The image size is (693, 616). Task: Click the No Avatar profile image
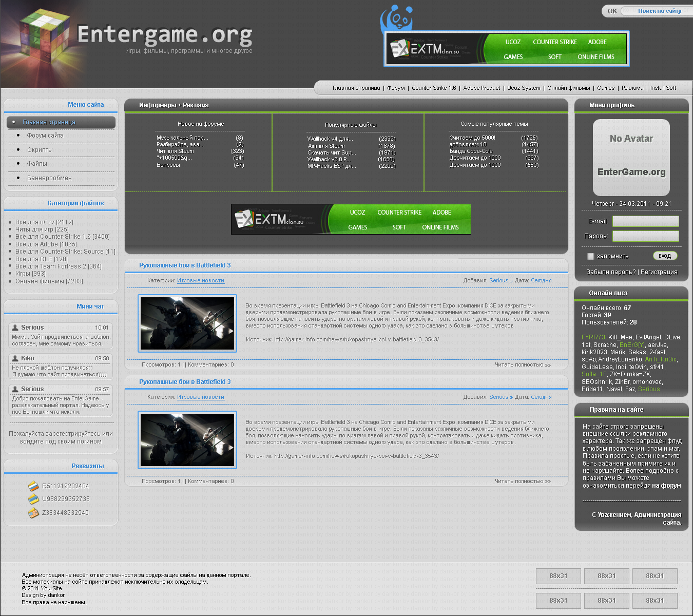(x=631, y=158)
